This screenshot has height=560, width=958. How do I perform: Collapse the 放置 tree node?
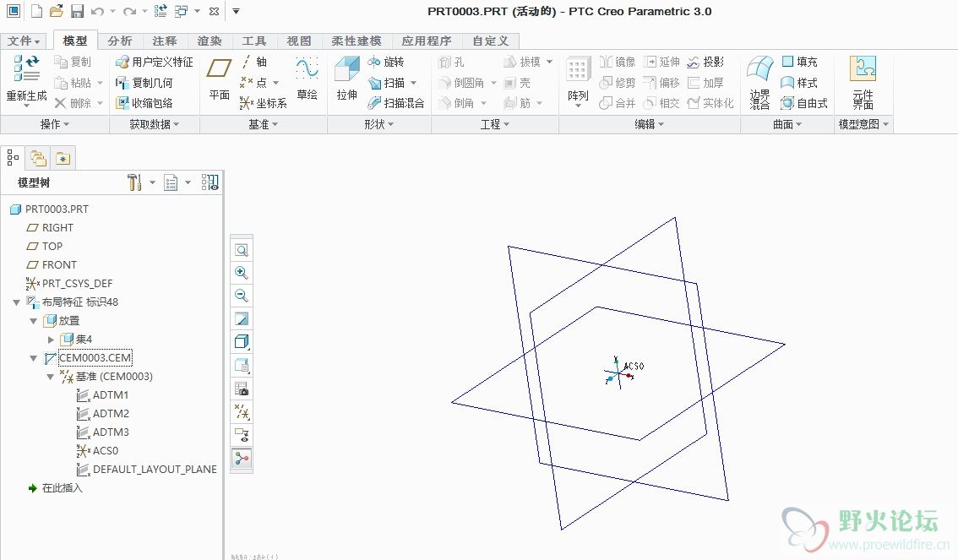(x=34, y=321)
